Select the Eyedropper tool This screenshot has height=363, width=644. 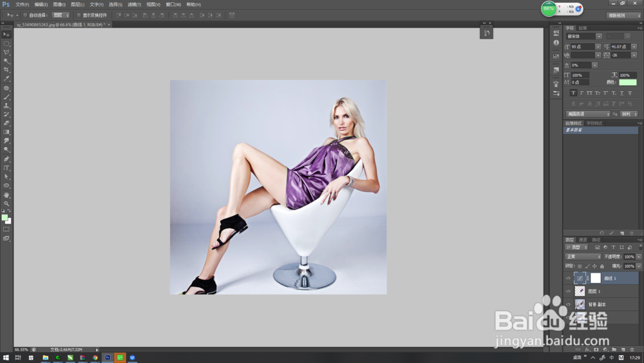(x=6, y=79)
